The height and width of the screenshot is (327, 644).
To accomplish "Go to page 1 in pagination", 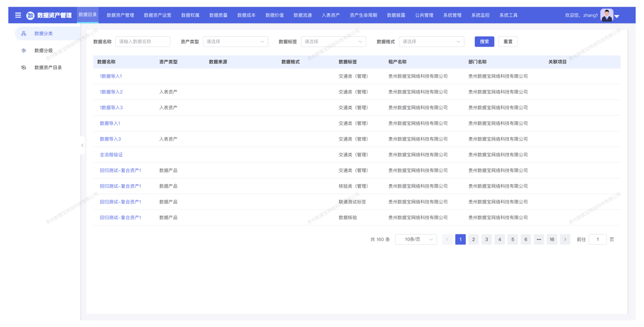I will [x=460, y=239].
